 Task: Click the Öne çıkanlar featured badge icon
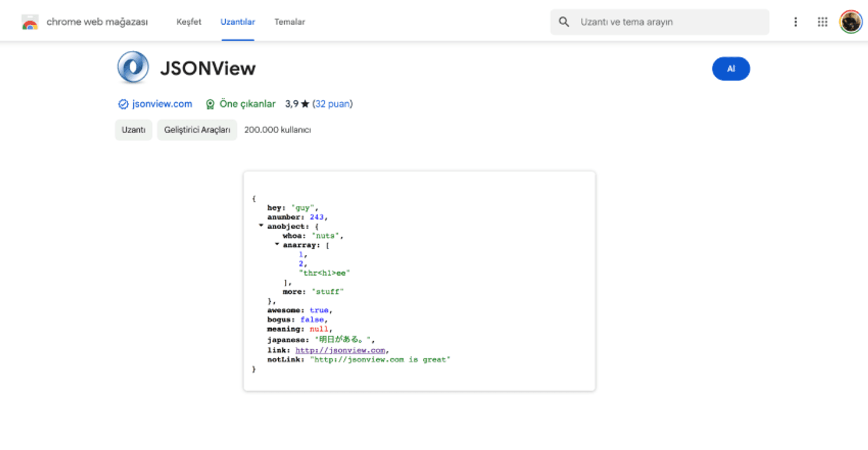click(x=210, y=104)
